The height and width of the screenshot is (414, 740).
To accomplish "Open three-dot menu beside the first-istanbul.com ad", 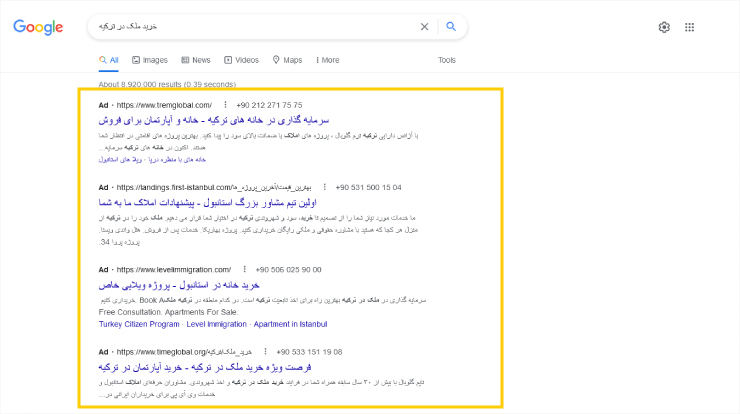I will [x=325, y=187].
